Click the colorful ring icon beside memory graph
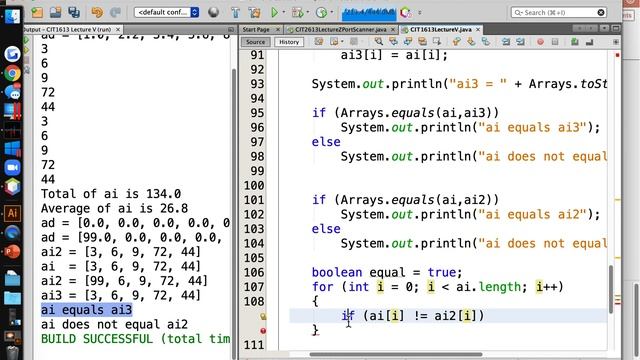Image resolution: width=640 pixels, height=360 pixels. coord(406,13)
